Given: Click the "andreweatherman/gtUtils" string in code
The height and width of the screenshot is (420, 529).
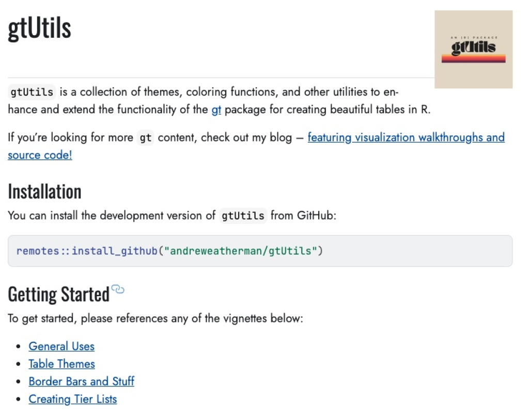Looking at the screenshot, I should click(x=241, y=251).
